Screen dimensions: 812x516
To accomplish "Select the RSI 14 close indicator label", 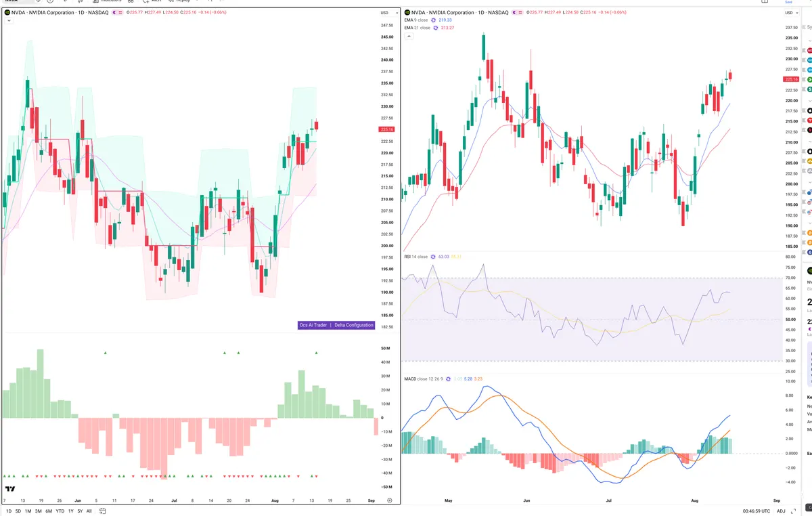I will (416, 257).
